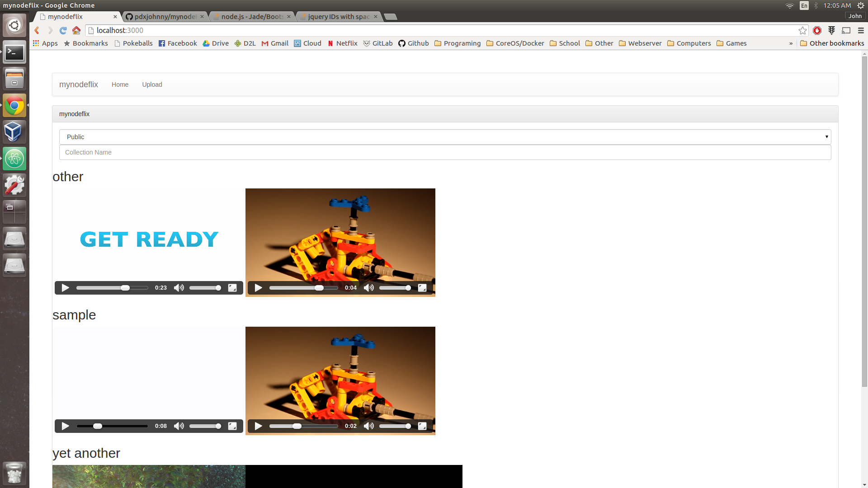This screenshot has height=488, width=868.
Task: Open the Public visibility dropdown
Action: [x=445, y=137]
